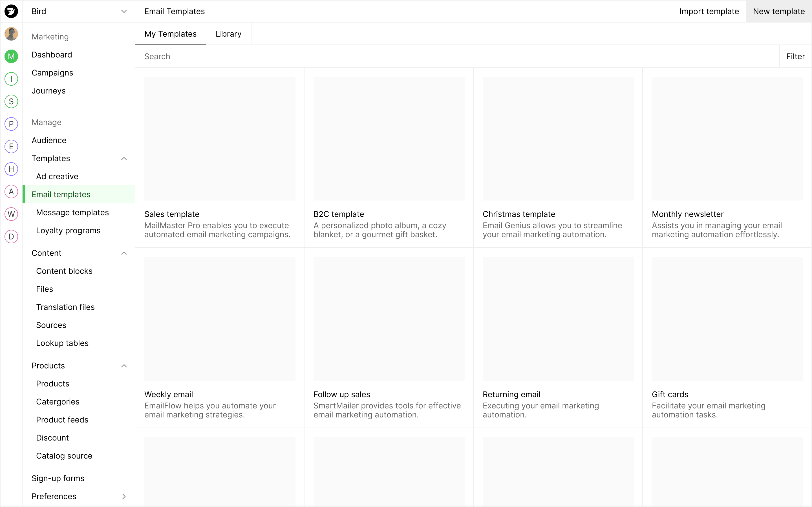This screenshot has height=507, width=812.
Task: Navigate to Campaigns section
Action: pos(53,72)
